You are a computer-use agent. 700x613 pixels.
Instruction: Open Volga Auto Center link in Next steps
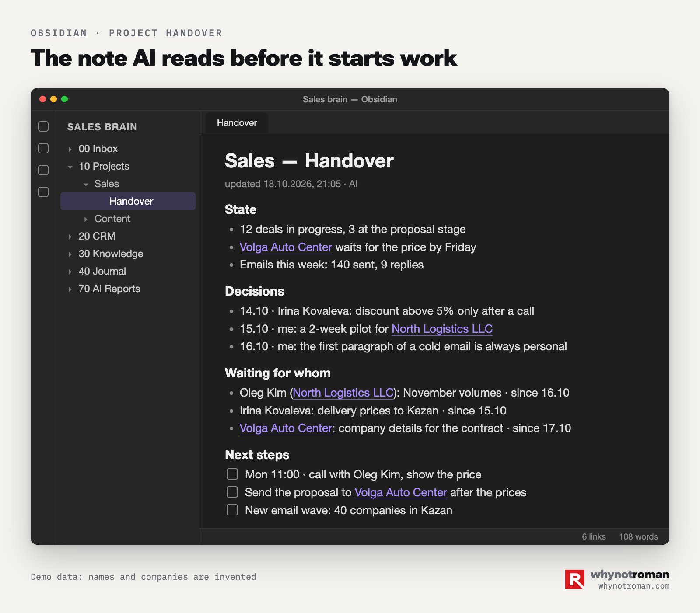(x=401, y=492)
